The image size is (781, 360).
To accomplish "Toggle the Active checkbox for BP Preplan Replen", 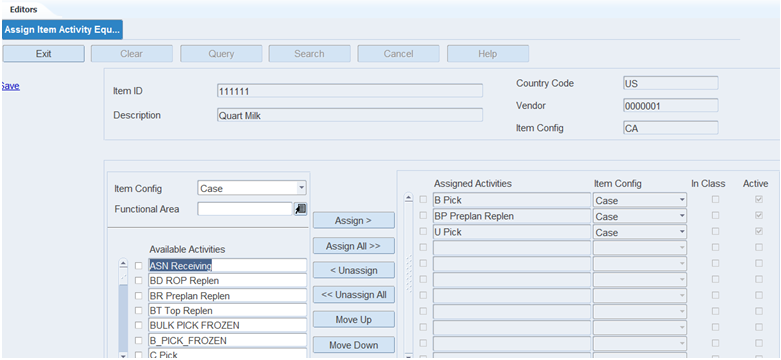I will (759, 216).
